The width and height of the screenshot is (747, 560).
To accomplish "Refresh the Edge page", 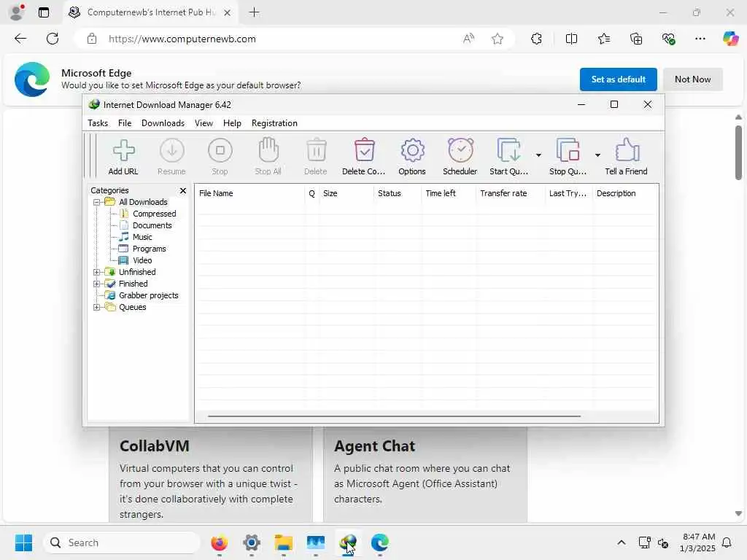I will click(53, 39).
